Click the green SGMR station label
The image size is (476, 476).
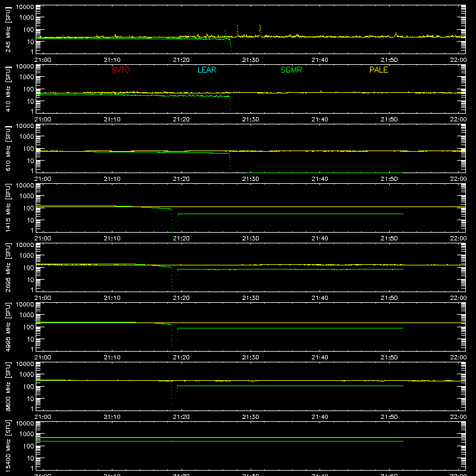pos(291,70)
